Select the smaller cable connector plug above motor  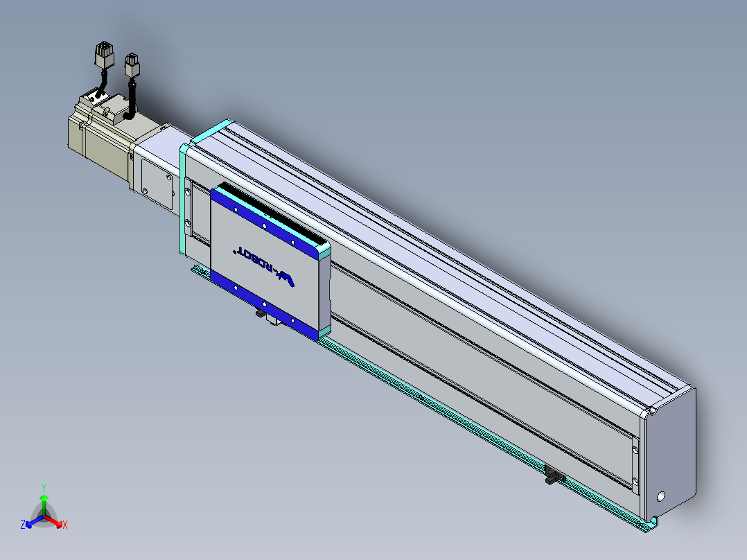tap(132, 65)
